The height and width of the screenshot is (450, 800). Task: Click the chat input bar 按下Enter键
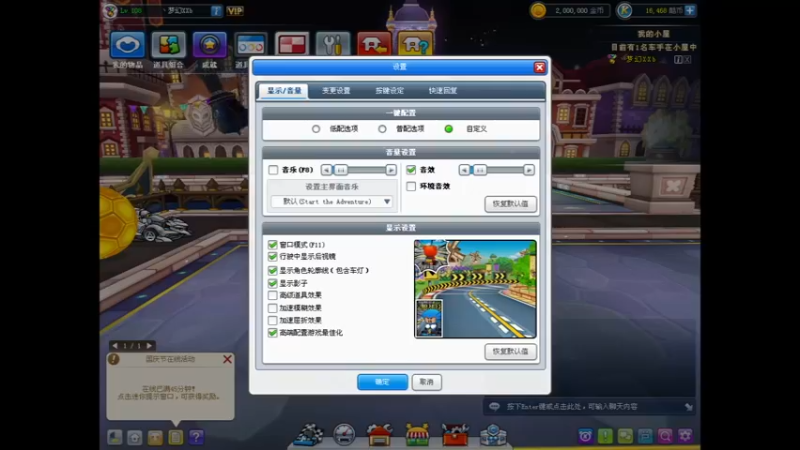click(x=588, y=407)
